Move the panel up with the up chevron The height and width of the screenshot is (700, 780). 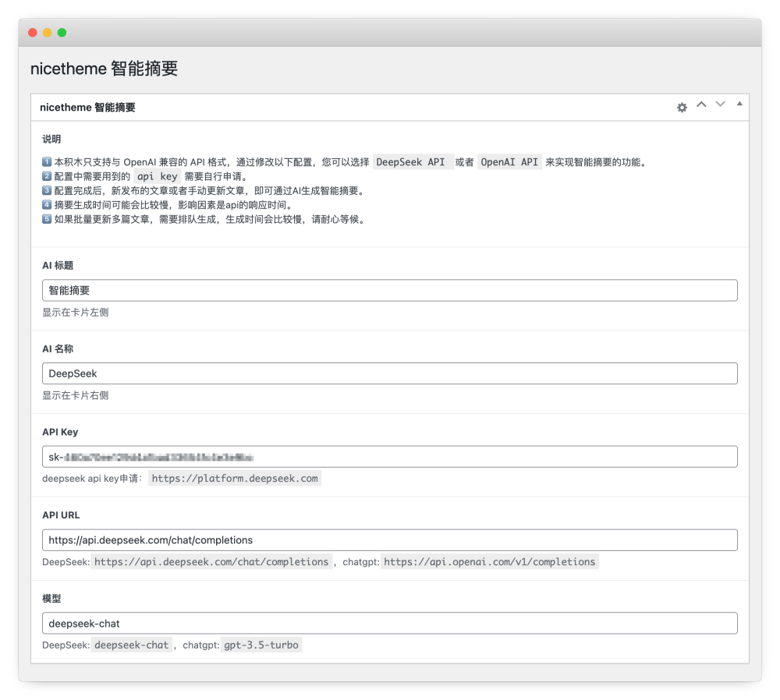[x=701, y=104]
